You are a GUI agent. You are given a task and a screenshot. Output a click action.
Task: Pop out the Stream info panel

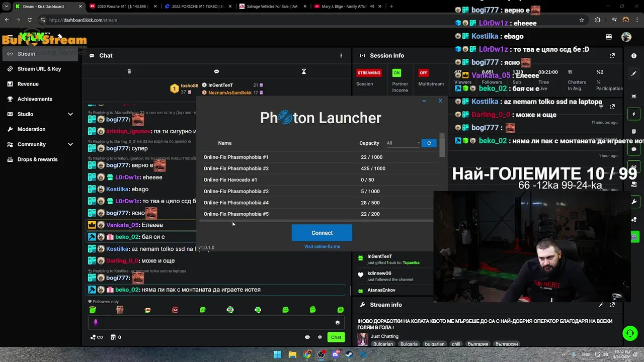[612, 305]
